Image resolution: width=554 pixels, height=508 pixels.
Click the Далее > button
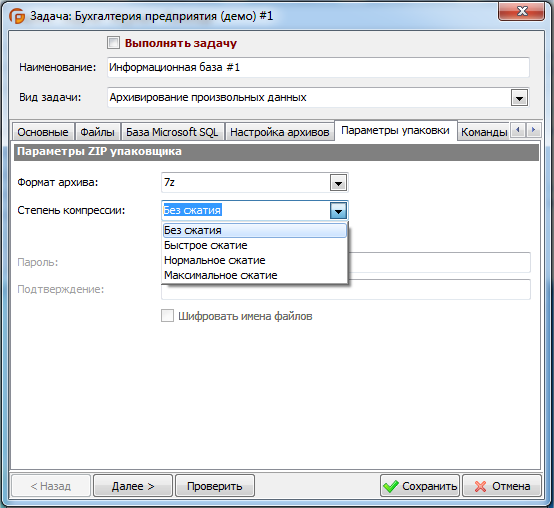(133, 486)
